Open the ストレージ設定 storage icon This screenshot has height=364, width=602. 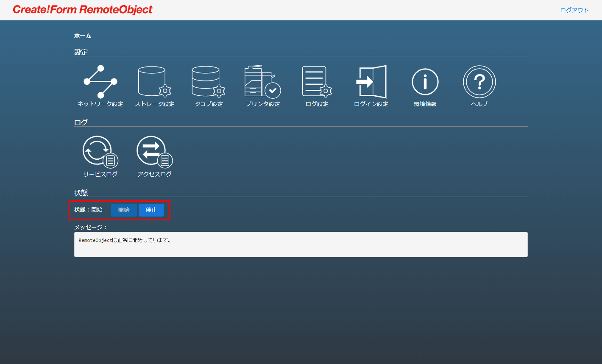pyautogui.click(x=154, y=82)
